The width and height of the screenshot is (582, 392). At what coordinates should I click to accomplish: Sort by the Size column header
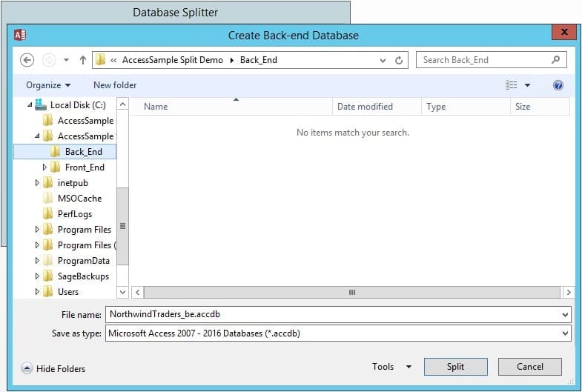pyautogui.click(x=540, y=107)
